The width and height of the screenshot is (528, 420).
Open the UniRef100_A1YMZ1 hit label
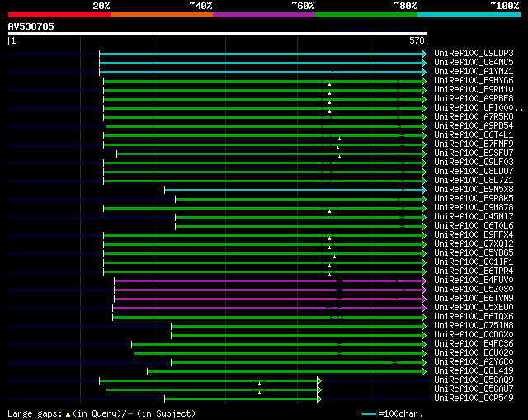(x=474, y=72)
